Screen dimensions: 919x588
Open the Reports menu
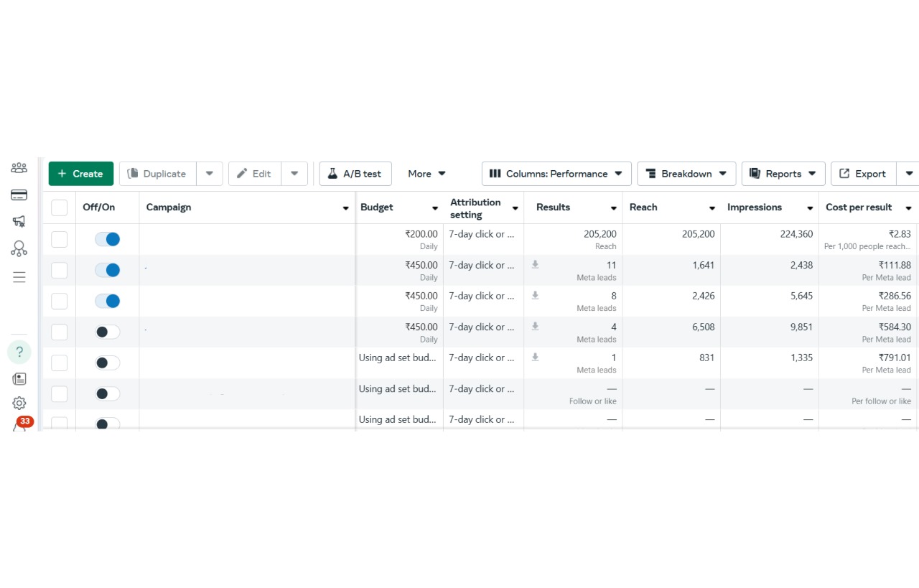tap(783, 174)
